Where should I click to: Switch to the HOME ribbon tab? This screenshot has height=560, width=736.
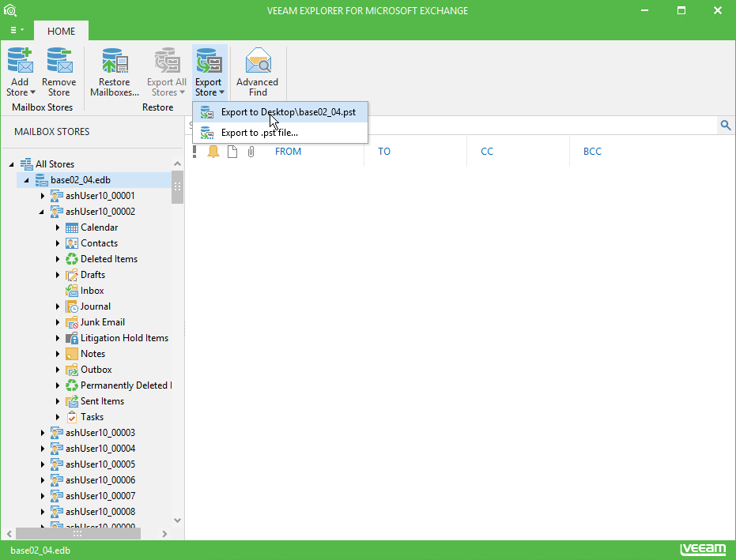click(61, 31)
